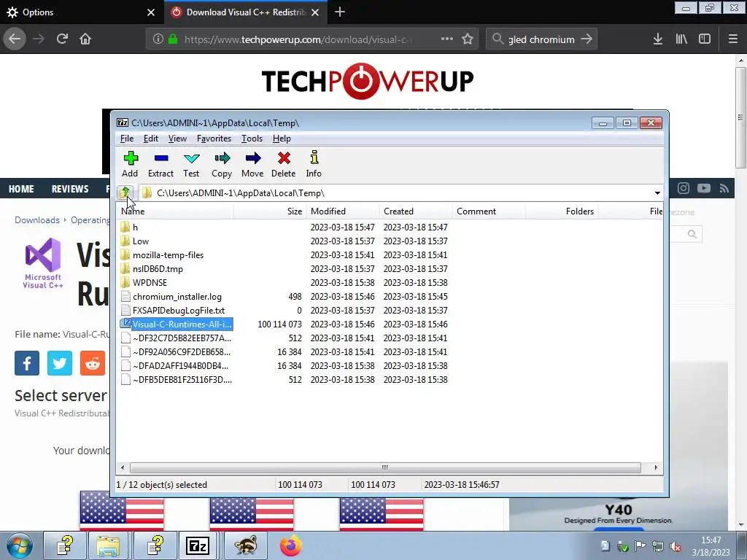The image size is (747, 560).
Task: Select the Visual-C-Runtimes-All-i... archive
Action: [x=182, y=324]
